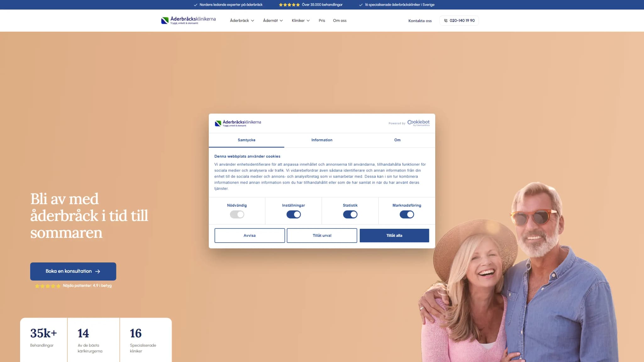
Task: Click the five-star rating in the top banner
Action: pos(289,5)
